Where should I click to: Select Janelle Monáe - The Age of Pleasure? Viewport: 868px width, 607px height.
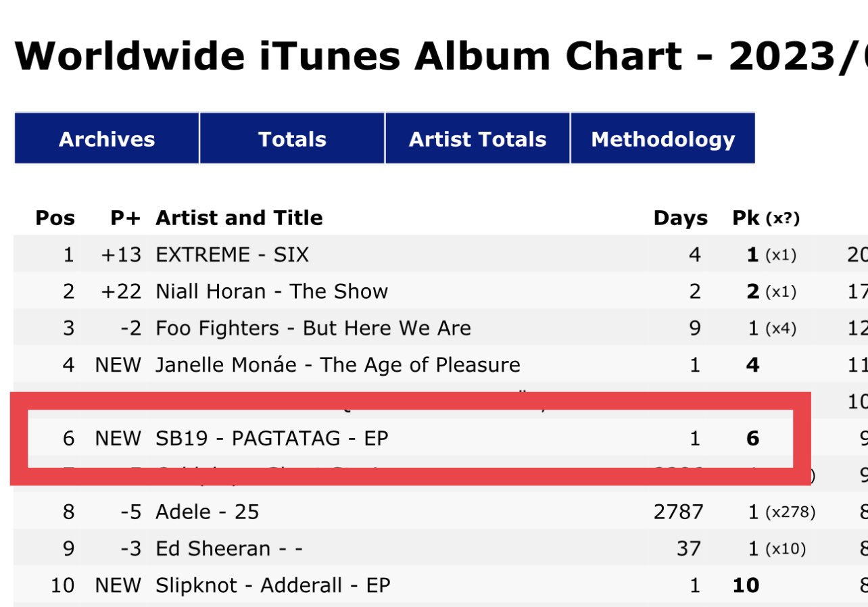point(338,365)
